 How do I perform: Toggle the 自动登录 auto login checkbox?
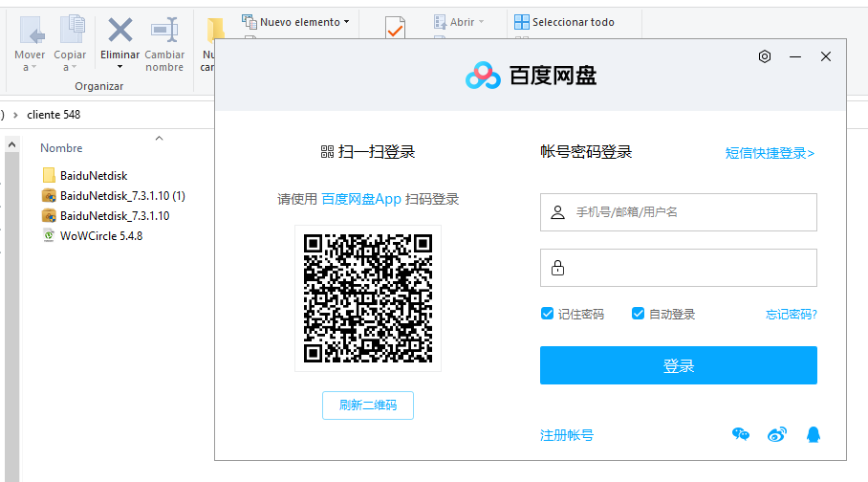point(638,314)
